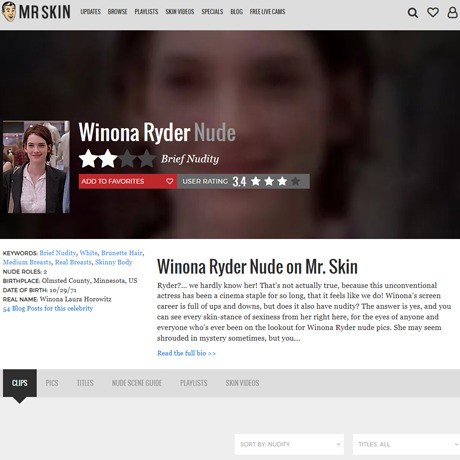This screenshot has height=460, width=460.
Task: Open the Titles All dropdown
Action: [406, 444]
